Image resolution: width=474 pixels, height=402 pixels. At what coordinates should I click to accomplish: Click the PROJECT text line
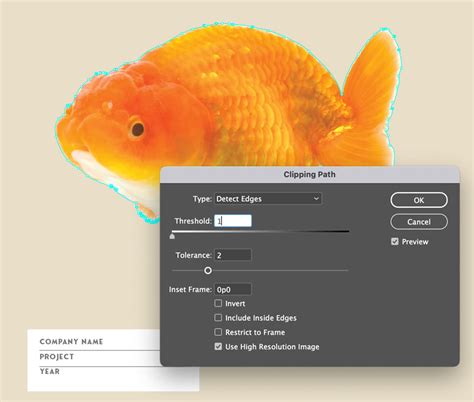pyautogui.click(x=57, y=357)
